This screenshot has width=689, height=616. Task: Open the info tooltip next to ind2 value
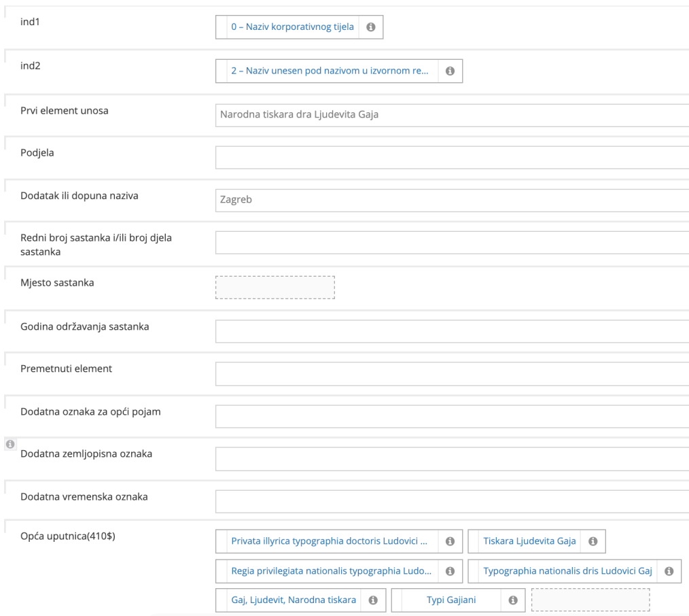[450, 71]
